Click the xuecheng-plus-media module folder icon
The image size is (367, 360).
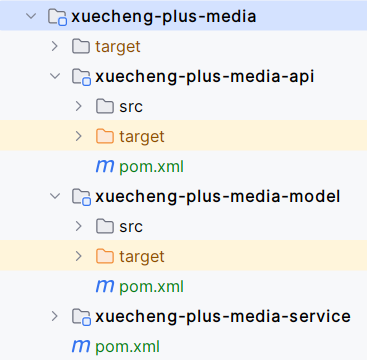click(57, 17)
